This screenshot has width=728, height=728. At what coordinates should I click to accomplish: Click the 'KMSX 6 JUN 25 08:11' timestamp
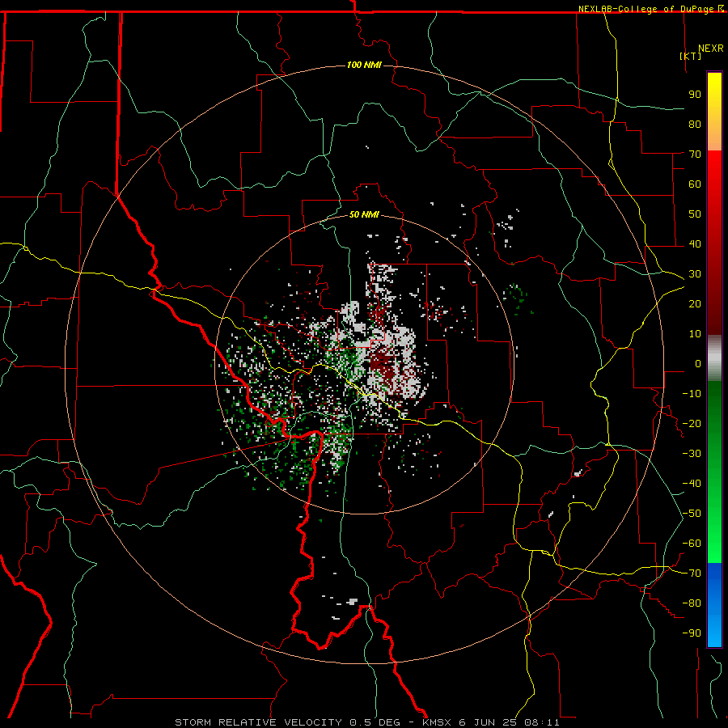[491, 722]
